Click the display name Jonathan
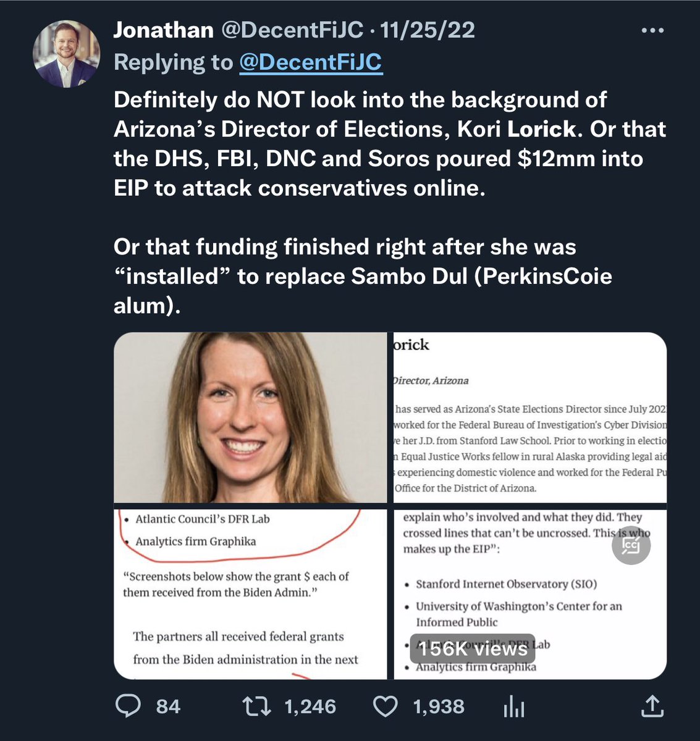Image resolution: width=700 pixels, height=741 pixels. (163, 30)
